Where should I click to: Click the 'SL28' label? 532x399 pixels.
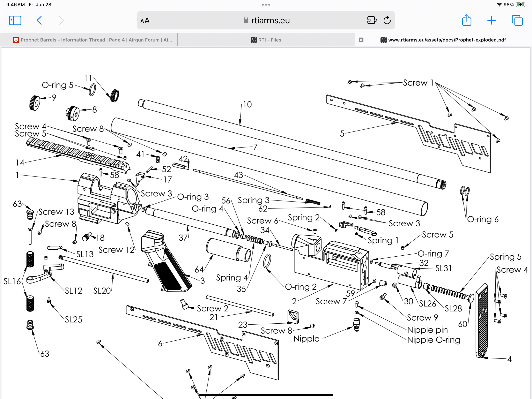click(453, 309)
